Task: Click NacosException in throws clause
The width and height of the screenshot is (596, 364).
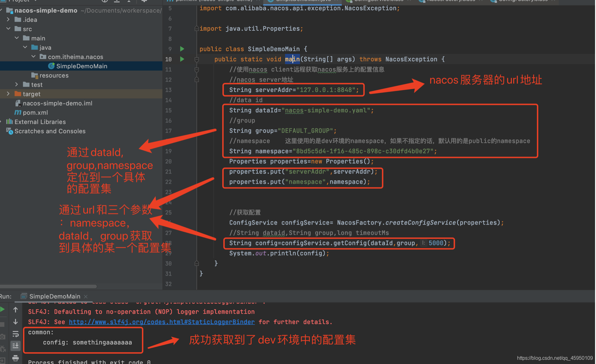Action: (411, 59)
